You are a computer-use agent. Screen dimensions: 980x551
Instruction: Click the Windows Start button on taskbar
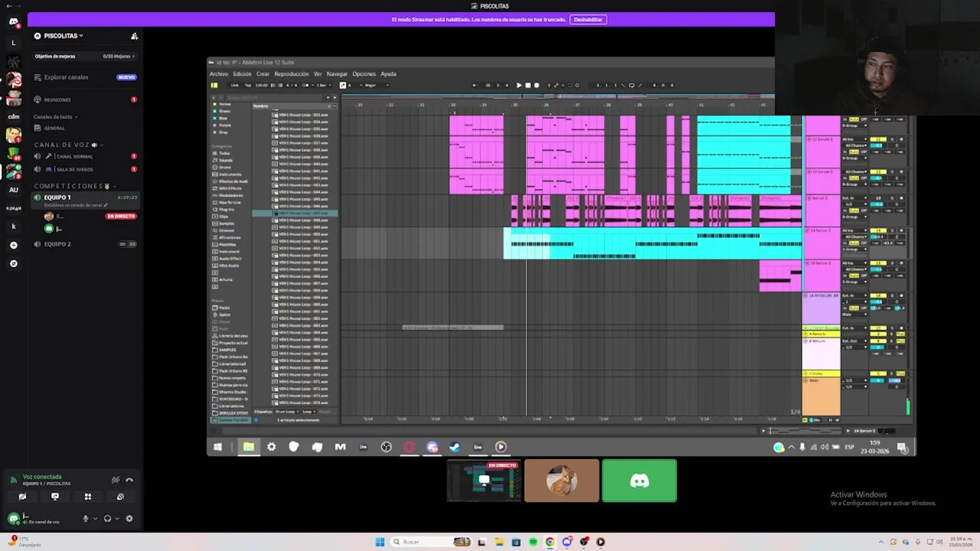point(380,542)
